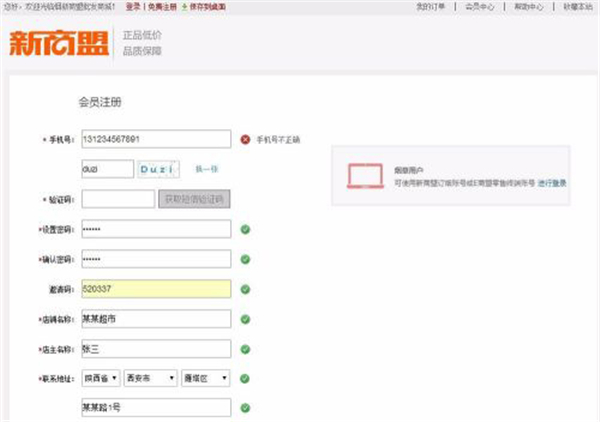Open 我的订单 in the top navigation

pos(431,6)
